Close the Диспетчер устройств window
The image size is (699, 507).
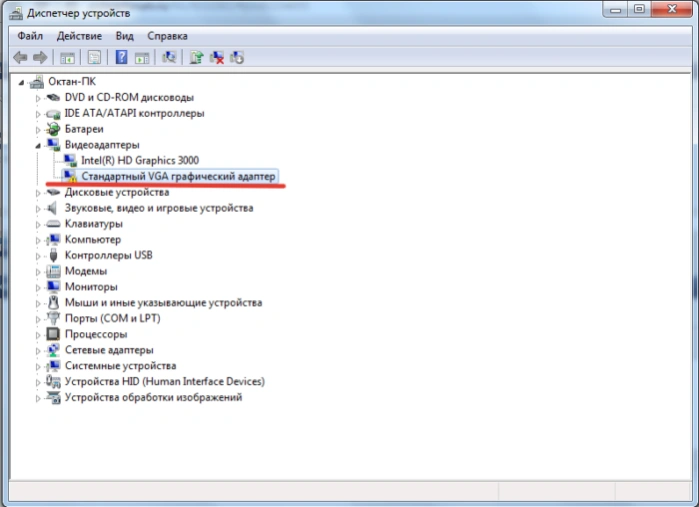tap(672, 9)
